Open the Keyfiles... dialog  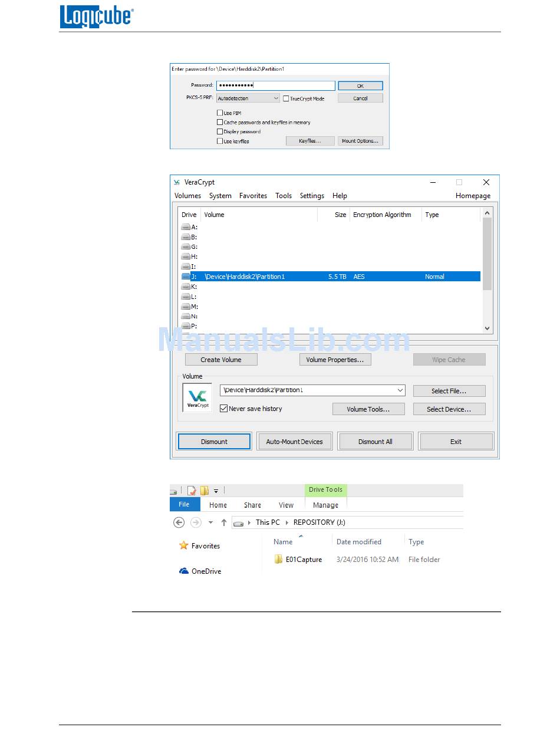coord(310,141)
